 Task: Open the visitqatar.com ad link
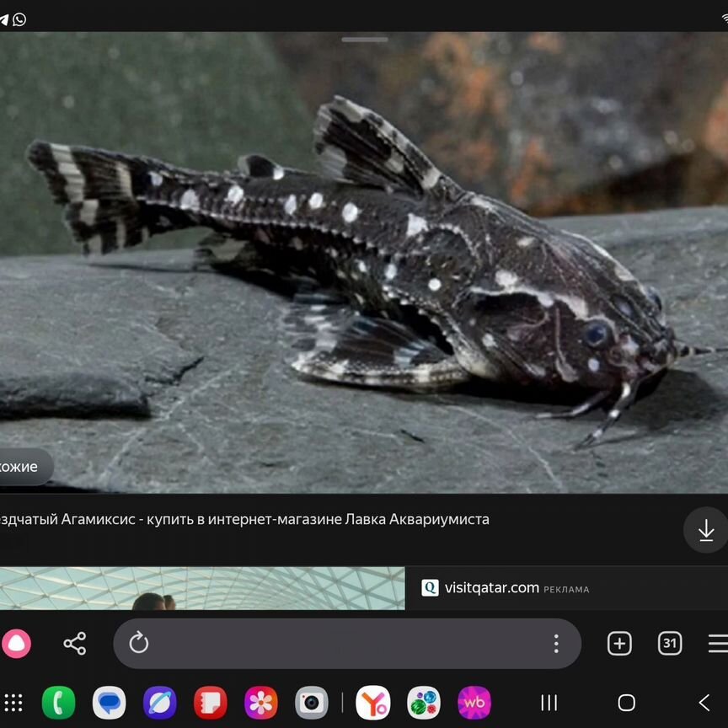(x=491, y=588)
